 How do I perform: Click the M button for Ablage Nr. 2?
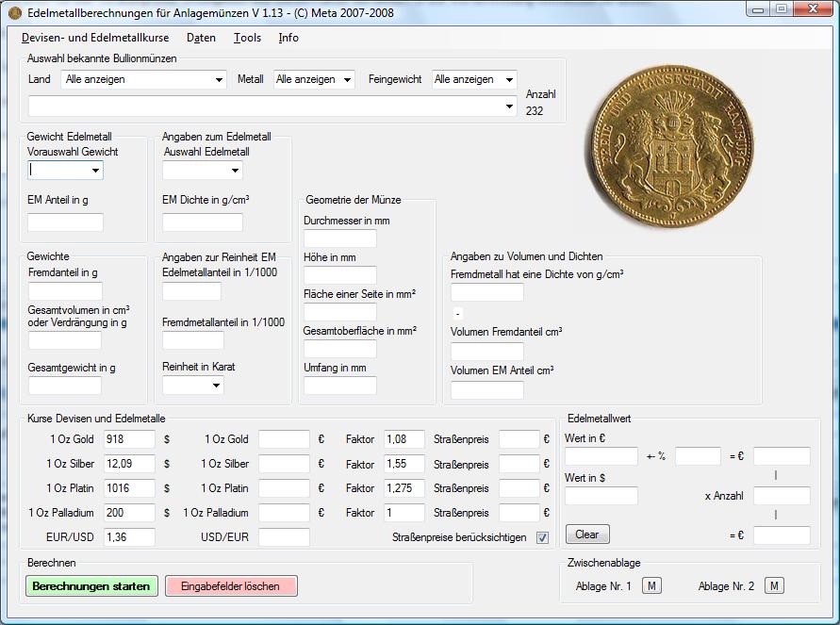pyautogui.click(x=773, y=586)
